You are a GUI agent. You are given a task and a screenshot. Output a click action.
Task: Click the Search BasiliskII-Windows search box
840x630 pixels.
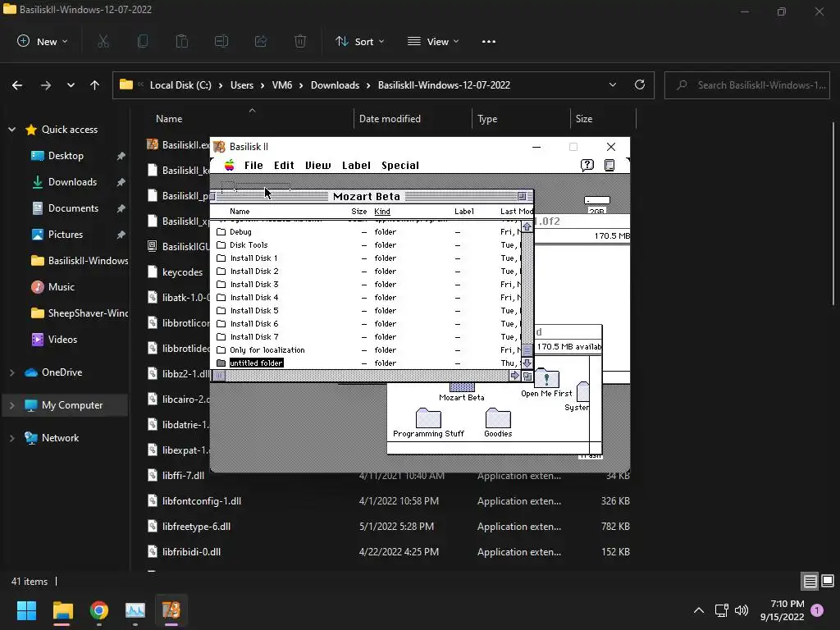pyautogui.click(x=747, y=85)
